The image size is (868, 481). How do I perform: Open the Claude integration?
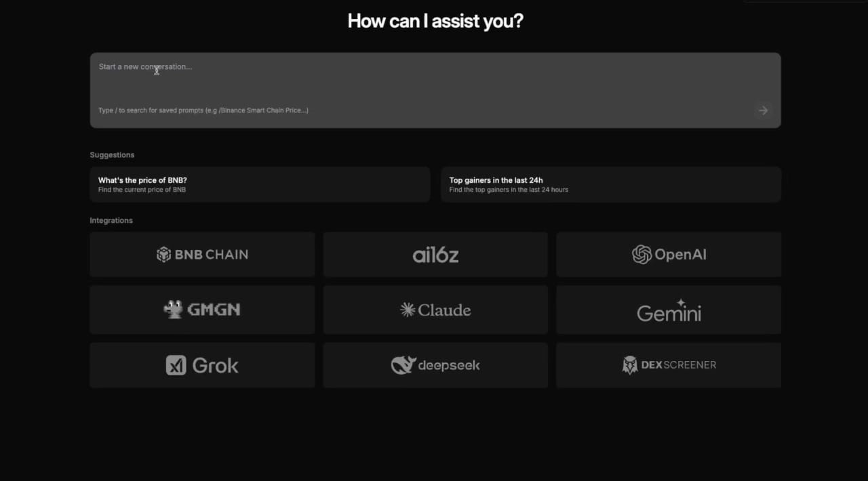click(x=435, y=310)
